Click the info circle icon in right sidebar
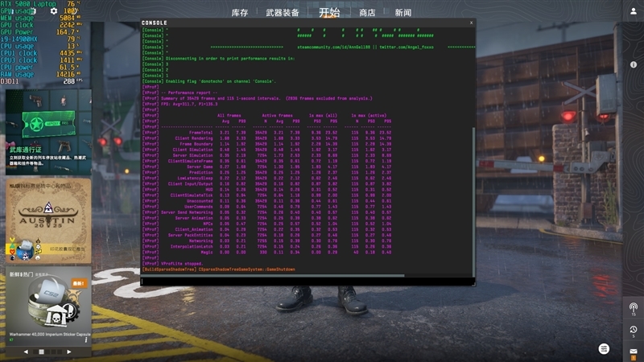This screenshot has width=644, height=362. pyautogui.click(x=634, y=64)
